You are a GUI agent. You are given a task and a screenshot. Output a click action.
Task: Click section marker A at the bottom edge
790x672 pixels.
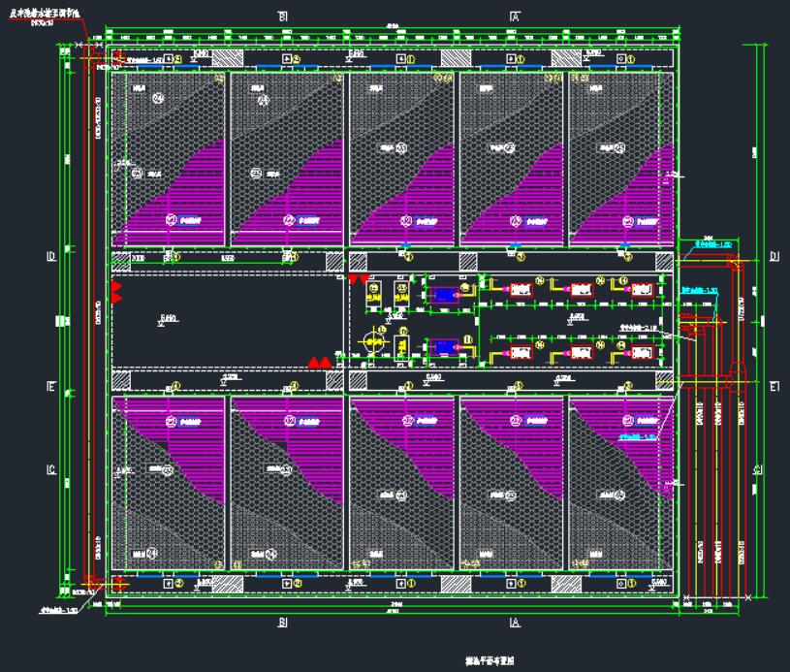(x=516, y=623)
